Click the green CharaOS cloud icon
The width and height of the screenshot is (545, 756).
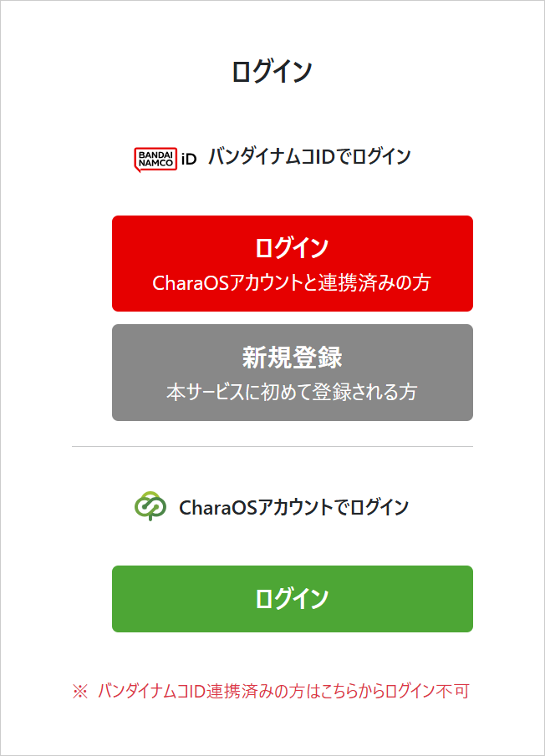pos(151,506)
